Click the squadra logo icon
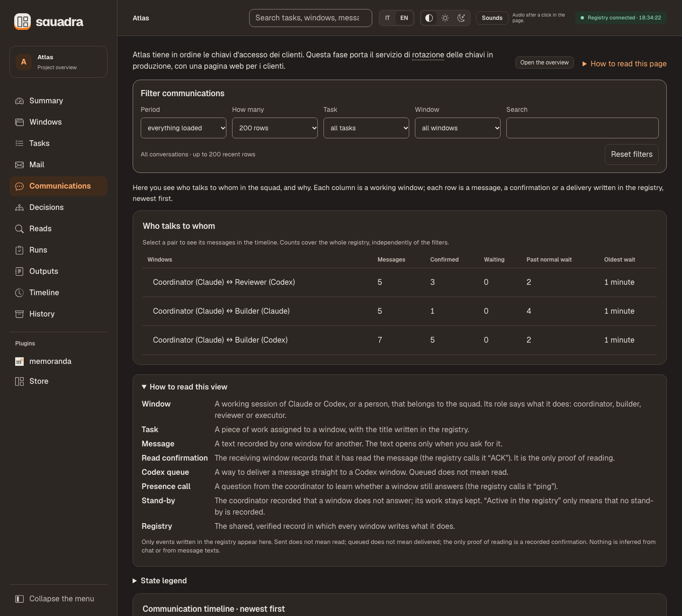 click(22, 21)
